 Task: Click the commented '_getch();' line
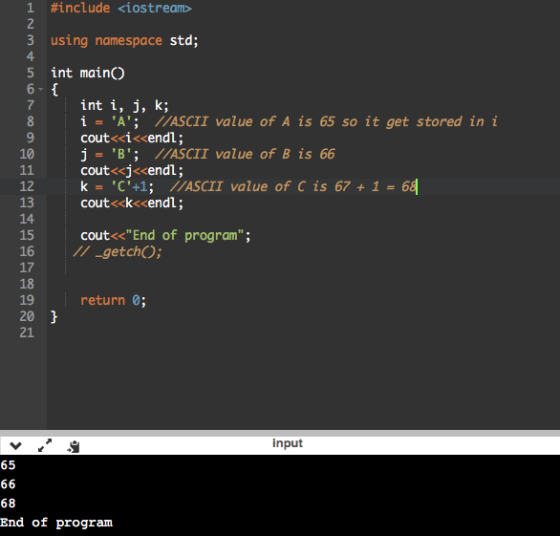point(118,252)
